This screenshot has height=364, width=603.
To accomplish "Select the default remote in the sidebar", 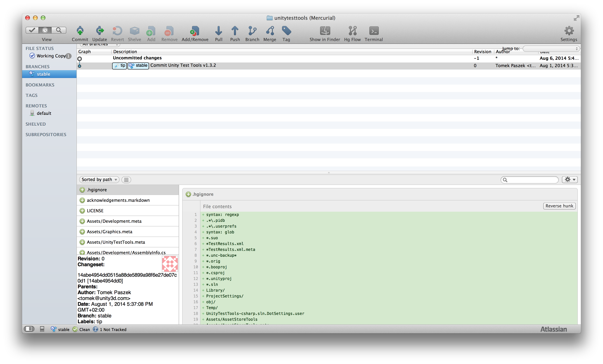I will click(44, 113).
